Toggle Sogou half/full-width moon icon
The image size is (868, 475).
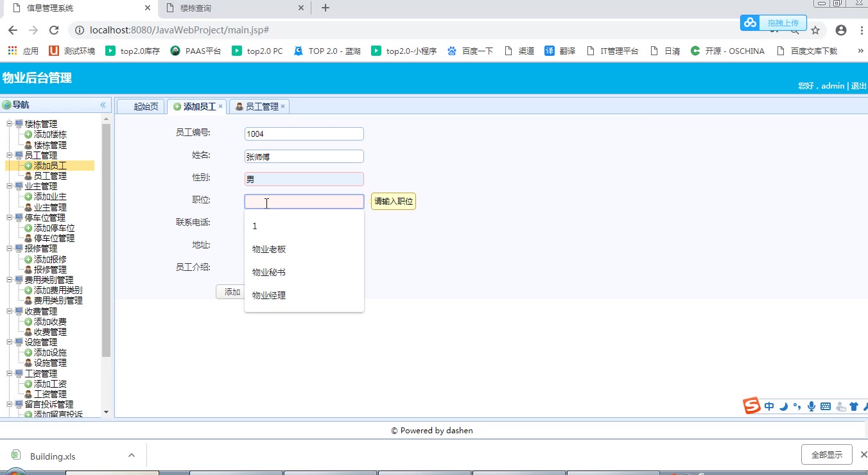(x=783, y=406)
